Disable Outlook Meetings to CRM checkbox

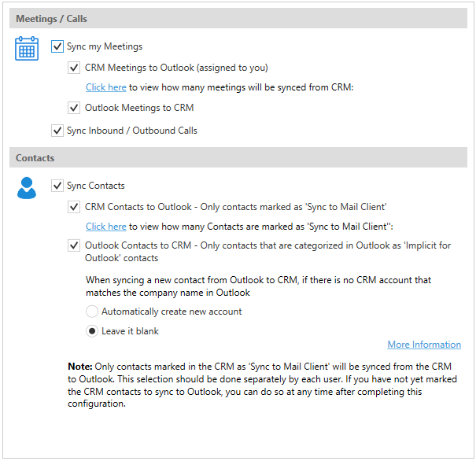[x=75, y=108]
